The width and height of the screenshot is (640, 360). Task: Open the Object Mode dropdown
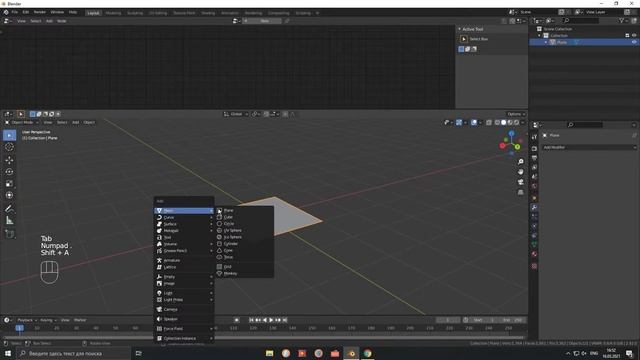pos(21,122)
